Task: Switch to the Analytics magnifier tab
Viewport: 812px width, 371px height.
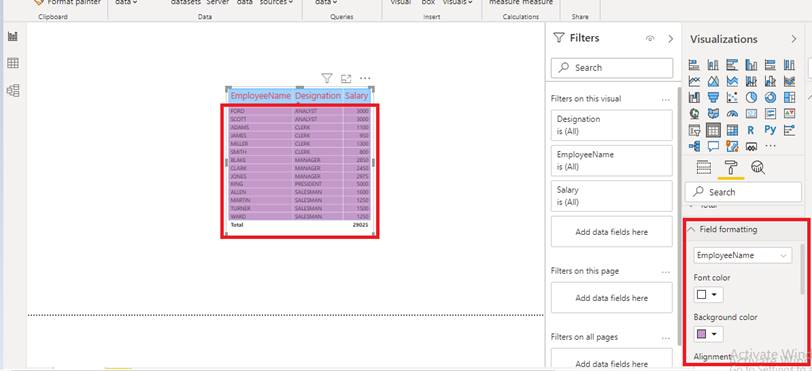Action: pos(758,167)
